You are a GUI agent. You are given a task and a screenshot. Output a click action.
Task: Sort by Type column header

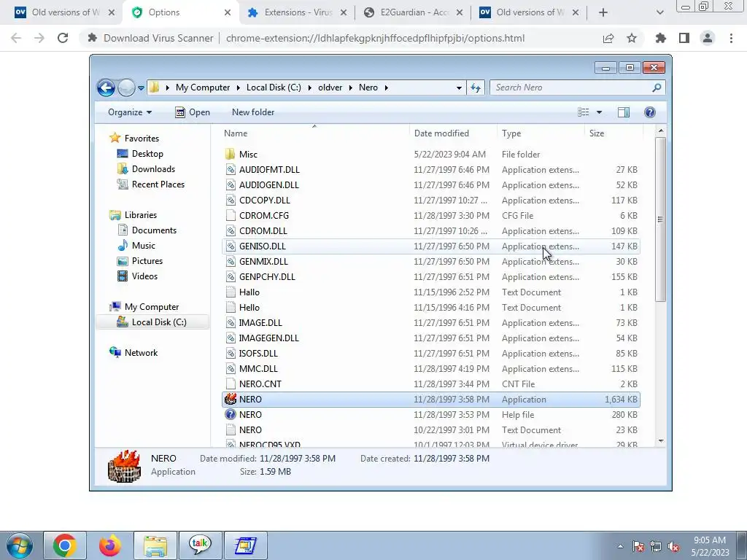(541, 133)
